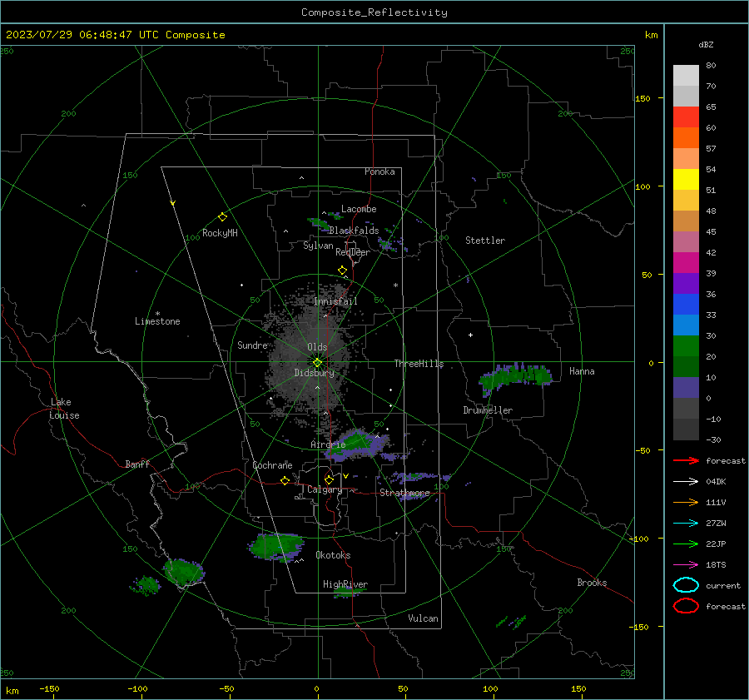Screen dimensions: 749x700
Task: Click the green storm cell west of Hanna
Action: [x=516, y=377]
